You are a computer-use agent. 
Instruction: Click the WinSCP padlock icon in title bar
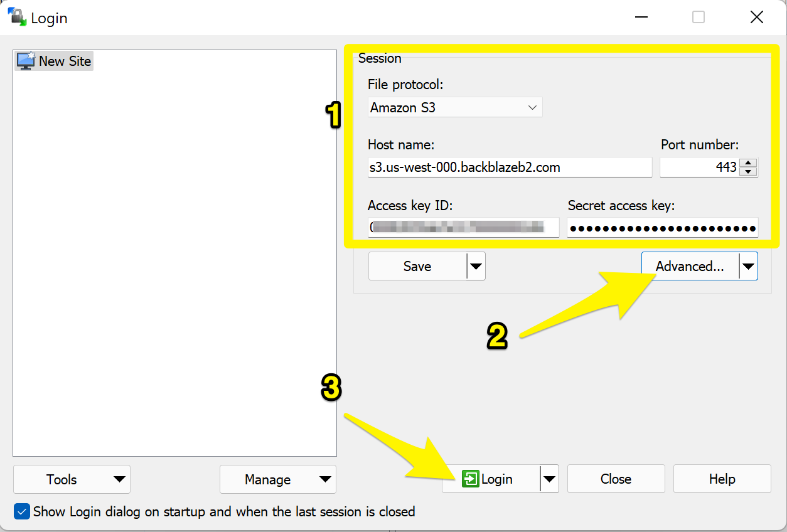[x=16, y=17]
